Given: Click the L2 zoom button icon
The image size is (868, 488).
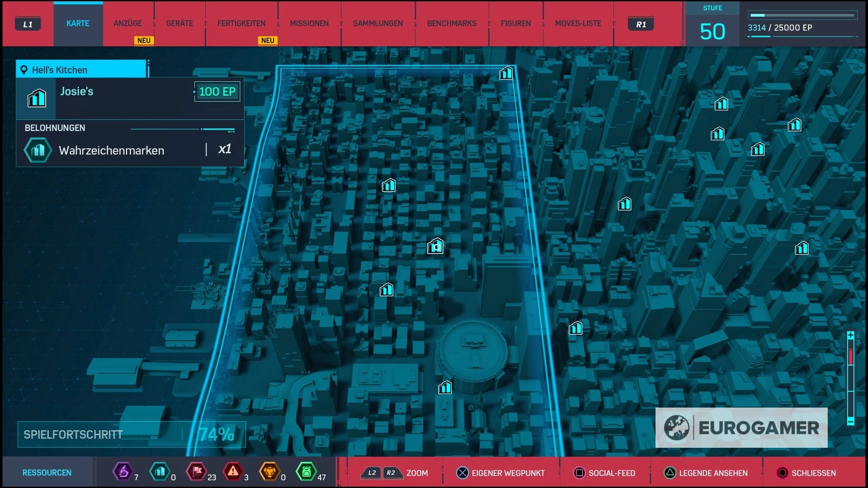Looking at the screenshot, I should point(372,473).
